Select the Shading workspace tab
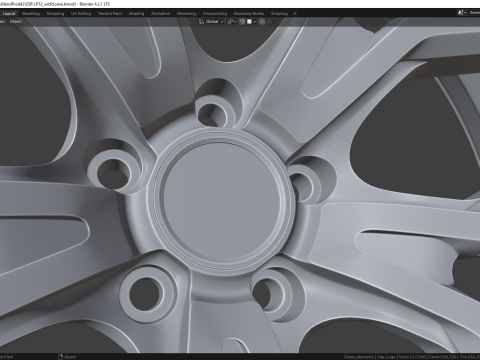Viewport: 480px width, 360px height. point(136,14)
